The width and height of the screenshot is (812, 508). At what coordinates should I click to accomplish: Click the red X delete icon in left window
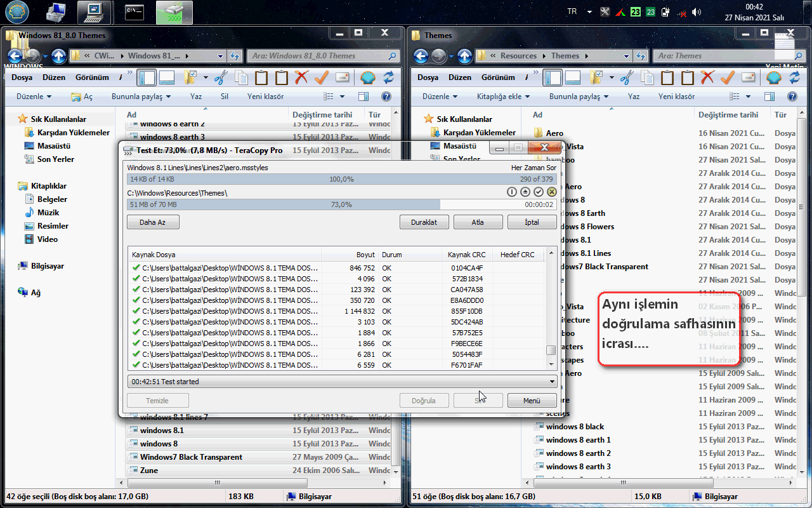[302, 77]
